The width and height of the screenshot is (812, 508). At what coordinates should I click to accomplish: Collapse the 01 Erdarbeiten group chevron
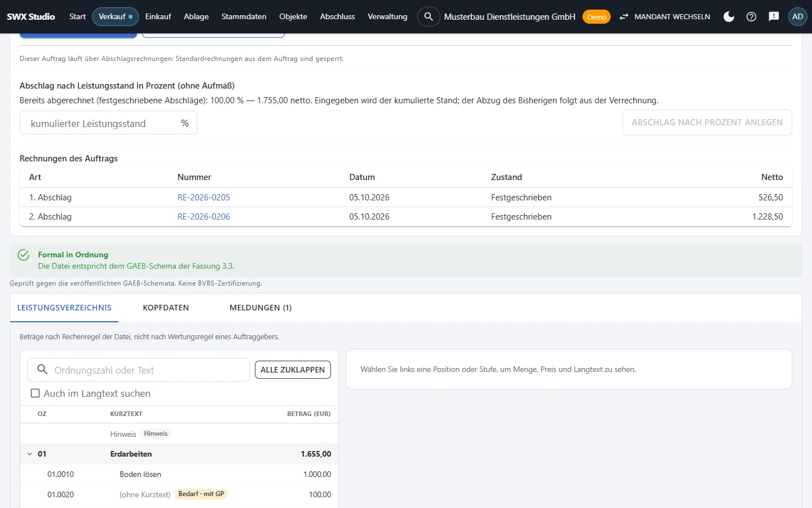(x=29, y=454)
